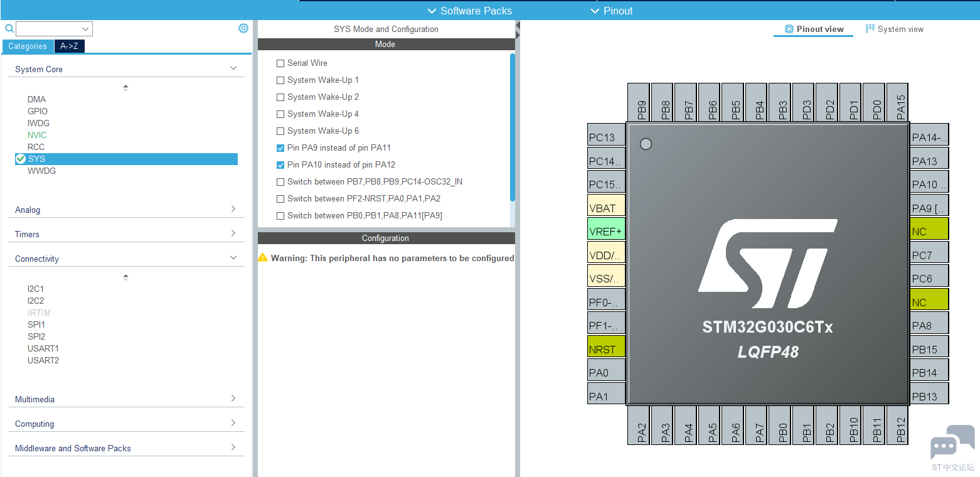The image size is (980, 477).
Task: Open the IWDG peripheral item
Action: click(x=38, y=123)
